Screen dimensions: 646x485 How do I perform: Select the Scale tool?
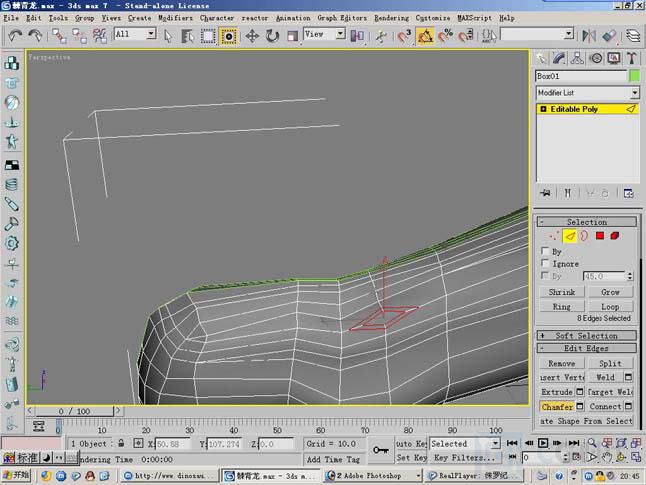[292, 36]
